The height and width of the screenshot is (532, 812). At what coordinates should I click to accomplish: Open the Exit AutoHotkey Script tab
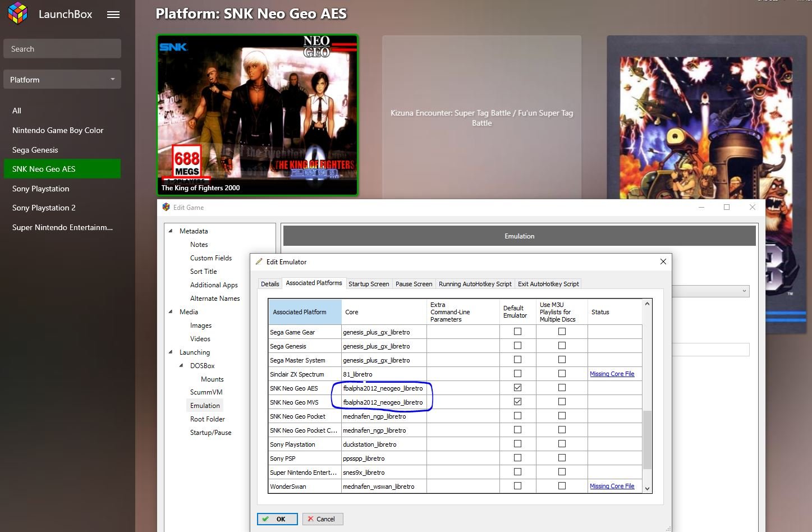tap(548, 284)
